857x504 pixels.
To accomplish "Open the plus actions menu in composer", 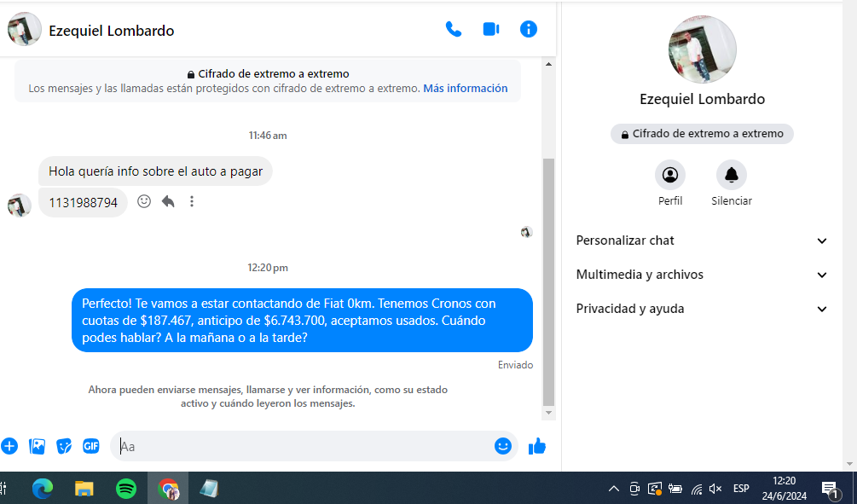I will pos(9,446).
